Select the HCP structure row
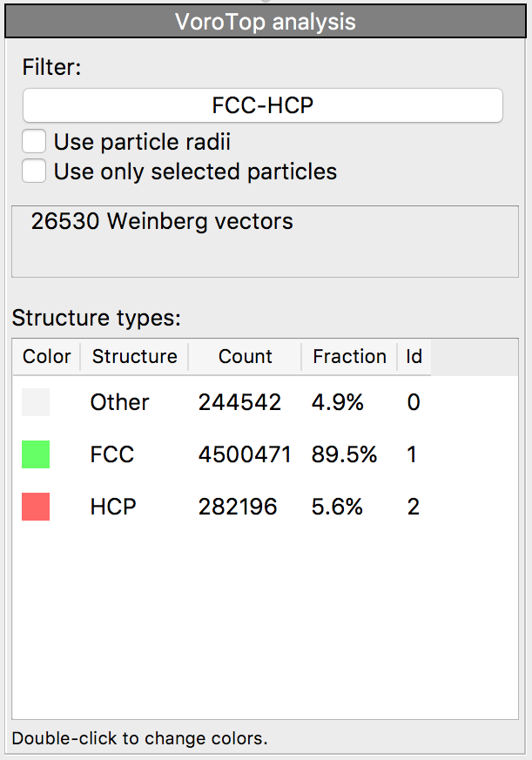Screen dimensions: 532x760 pyautogui.click(x=113, y=507)
